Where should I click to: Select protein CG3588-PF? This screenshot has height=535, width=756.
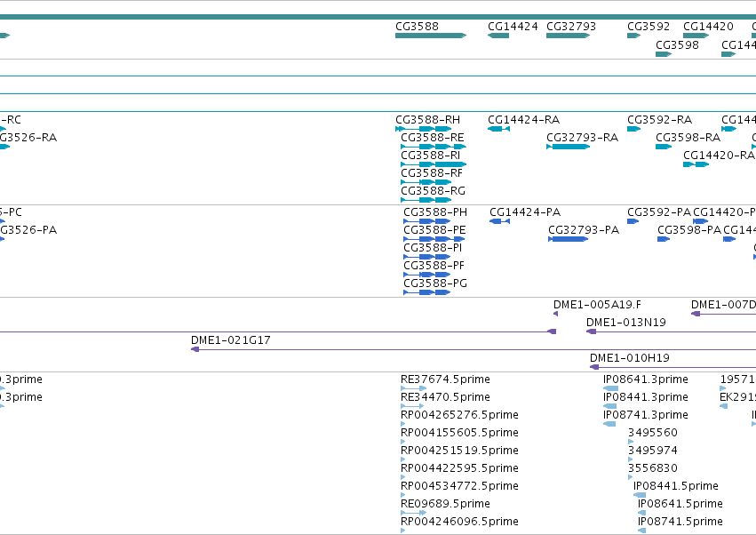pyautogui.click(x=427, y=275)
